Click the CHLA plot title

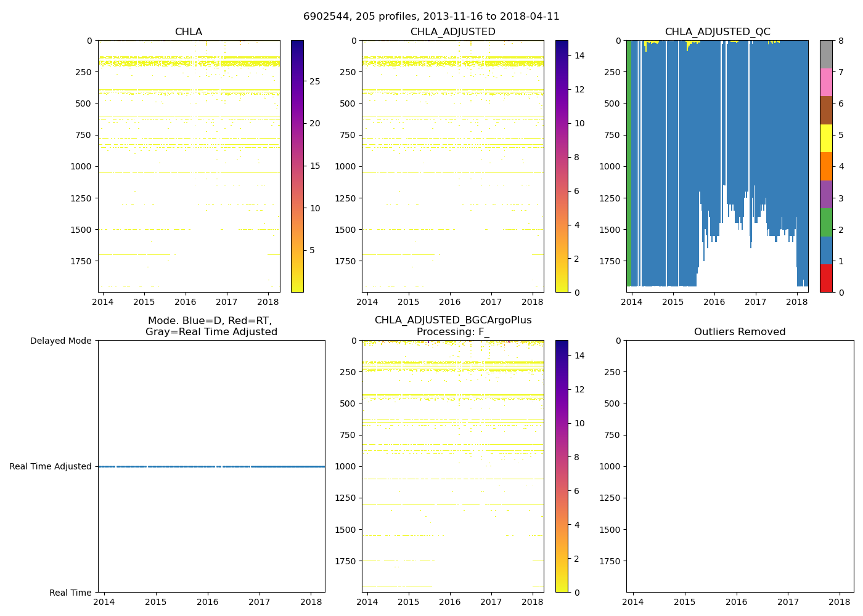tap(188, 32)
